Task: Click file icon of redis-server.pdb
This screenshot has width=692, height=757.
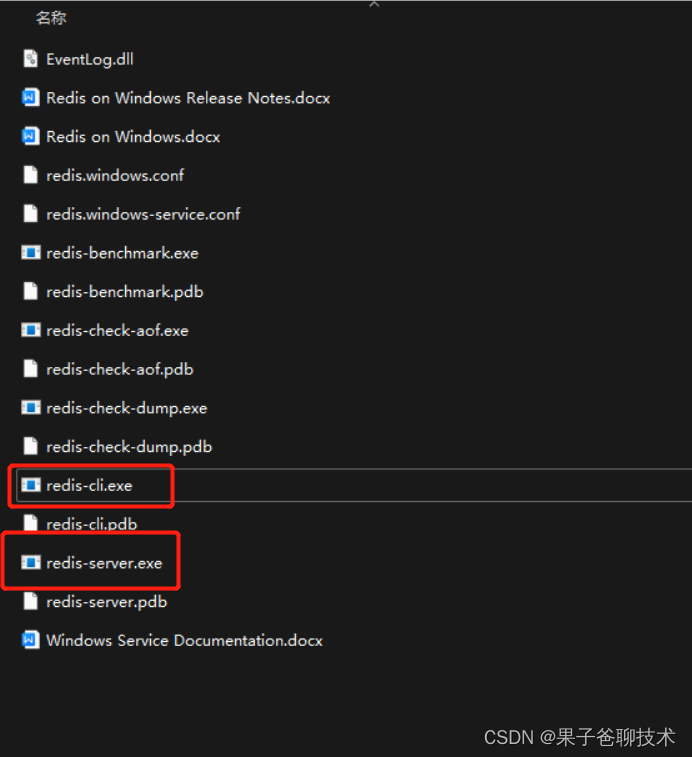Action: point(31,602)
